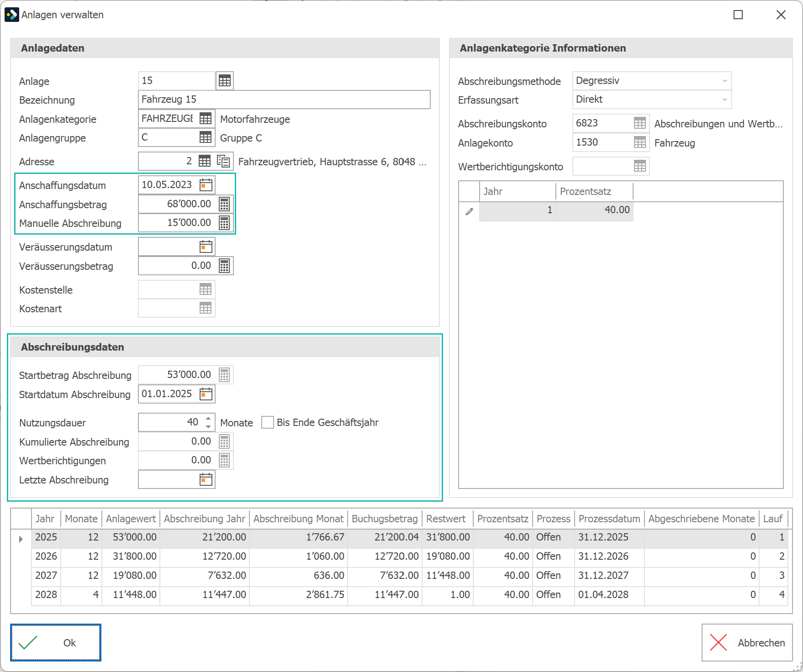The image size is (803, 672).
Task: Expand the Erfassungsart dropdown
Action: pos(724,100)
